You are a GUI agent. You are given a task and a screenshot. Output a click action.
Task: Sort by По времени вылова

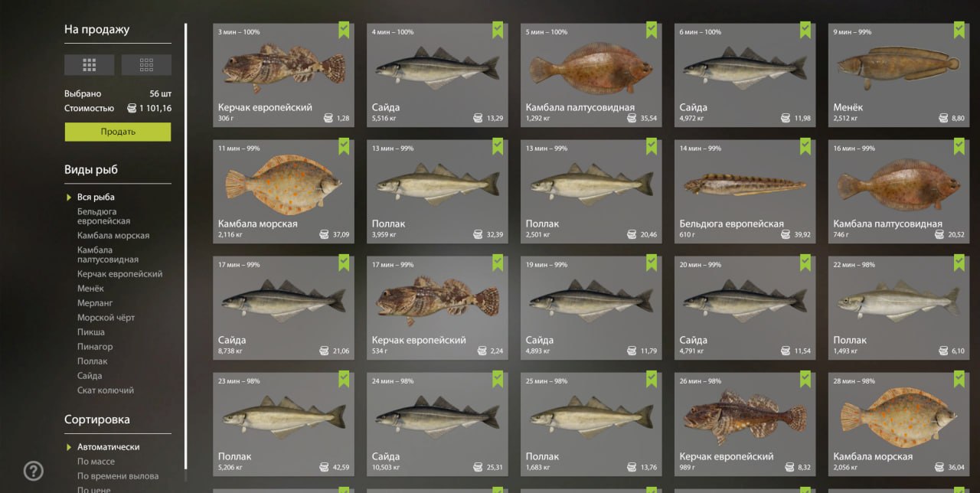[118, 476]
